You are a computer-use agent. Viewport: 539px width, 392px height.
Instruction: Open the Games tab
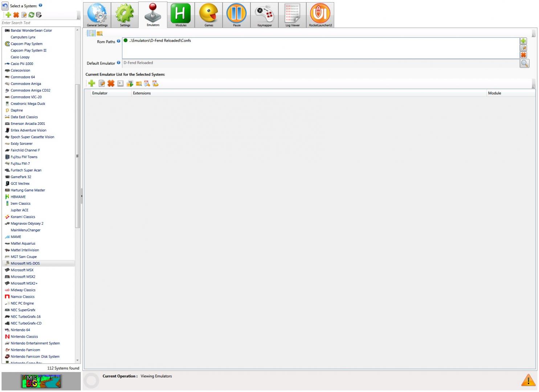(209, 15)
